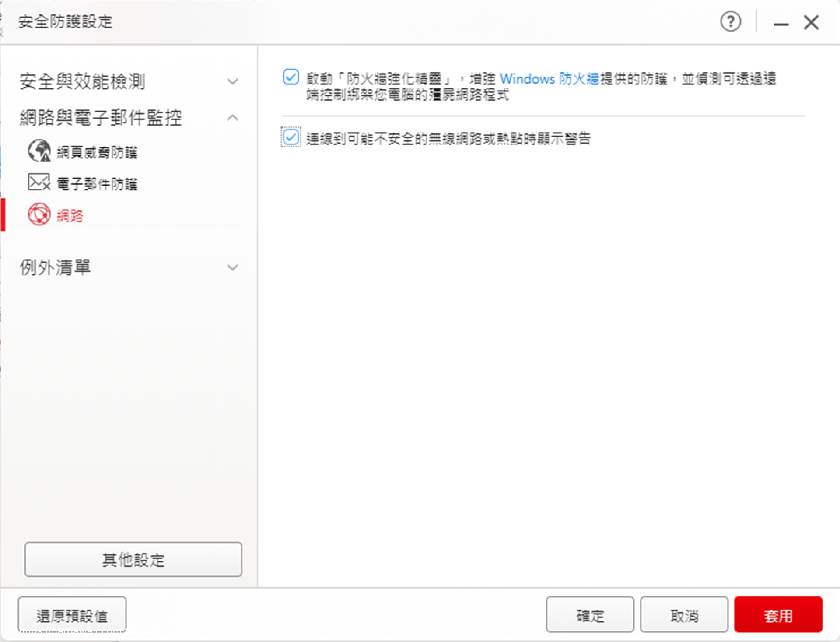Image resolution: width=840 pixels, height=642 pixels.
Task: Toggle 防火牆強化精靈 checkbox on
Action: tap(291, 76)
